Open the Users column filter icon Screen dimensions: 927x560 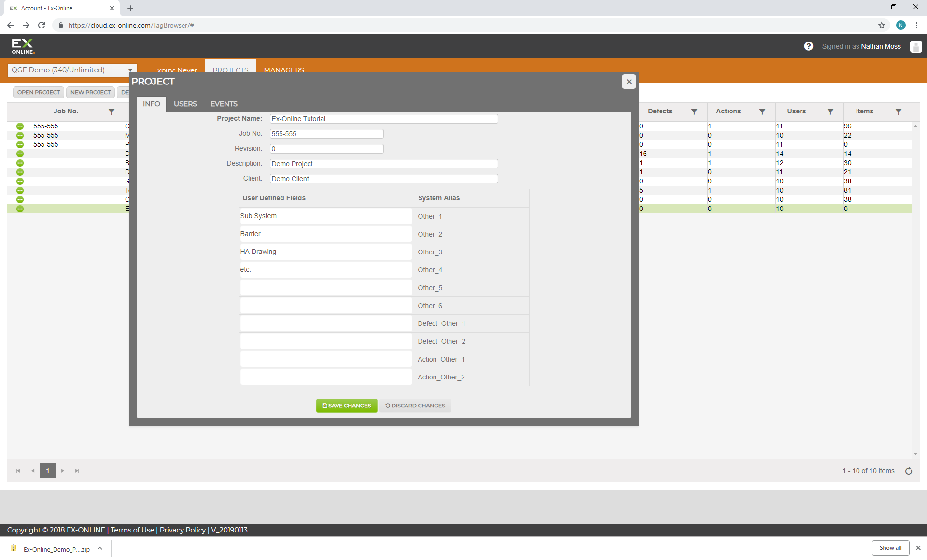coord(830,112)
